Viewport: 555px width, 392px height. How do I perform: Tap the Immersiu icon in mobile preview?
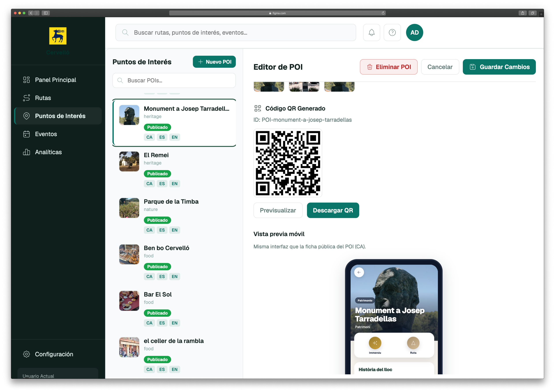[375, 343]
